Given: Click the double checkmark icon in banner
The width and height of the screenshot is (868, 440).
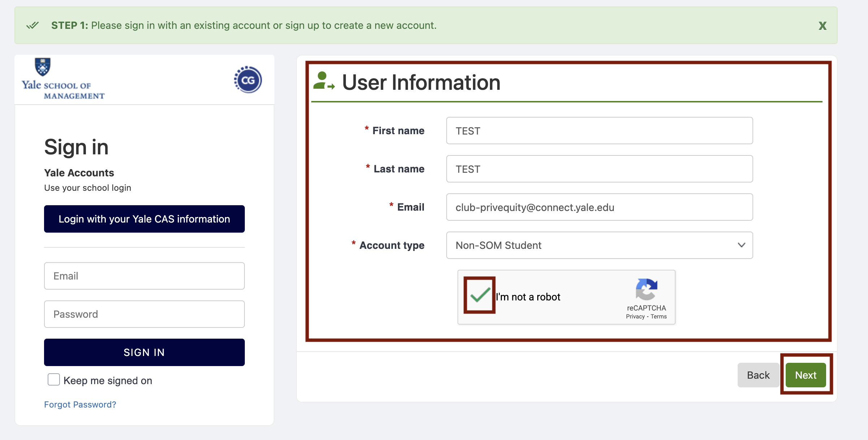Looking at the screenshot, I should click(32, 26).
